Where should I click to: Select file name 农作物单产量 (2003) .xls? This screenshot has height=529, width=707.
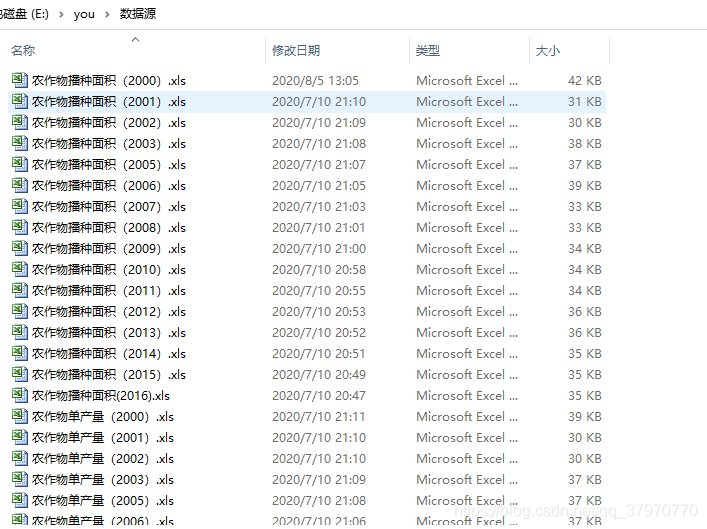103,480
